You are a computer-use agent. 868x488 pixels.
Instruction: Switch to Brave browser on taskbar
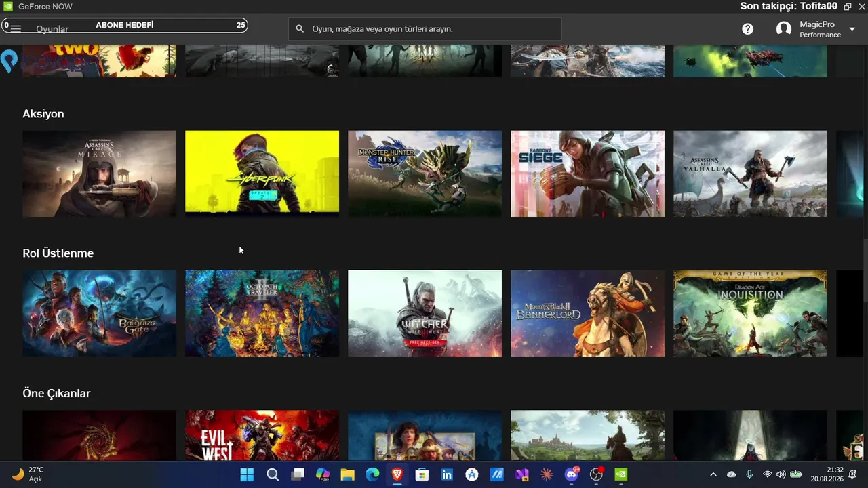(397, 474)
